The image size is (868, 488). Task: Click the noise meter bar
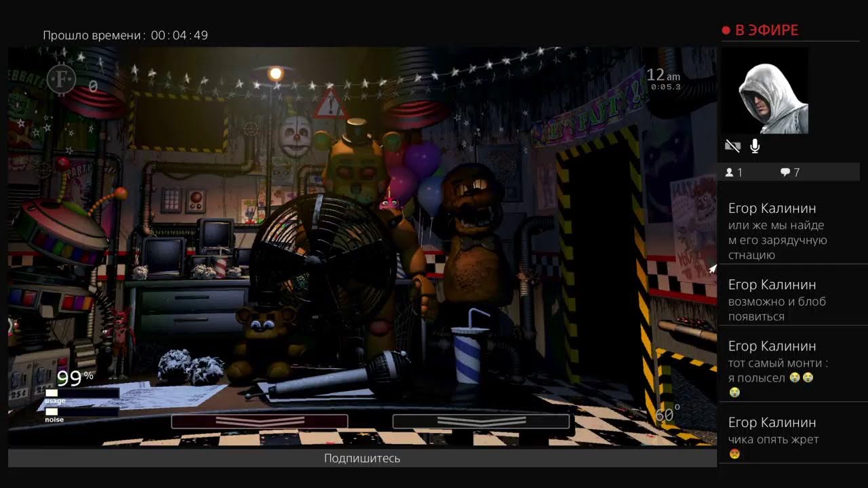tap(81, 411)
